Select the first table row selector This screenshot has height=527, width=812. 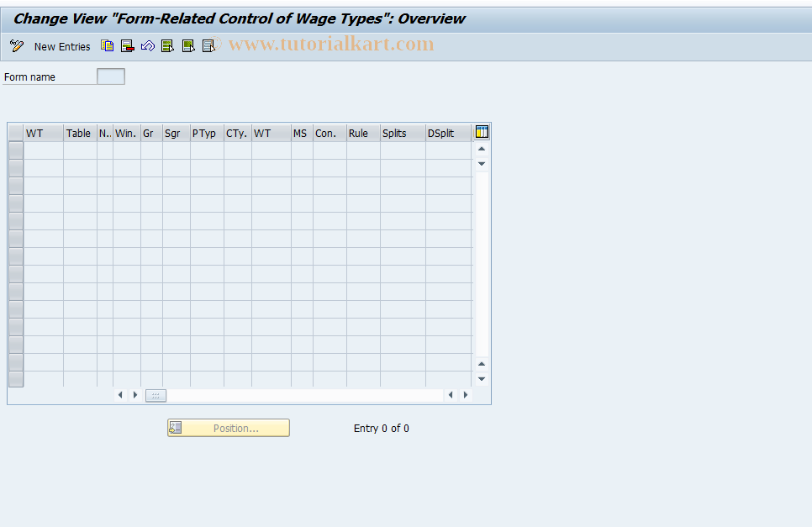tap(16, 150)
